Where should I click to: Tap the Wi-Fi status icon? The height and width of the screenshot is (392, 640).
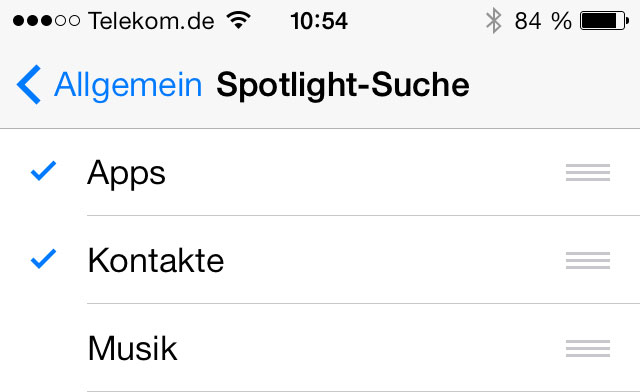click(239, 20)
